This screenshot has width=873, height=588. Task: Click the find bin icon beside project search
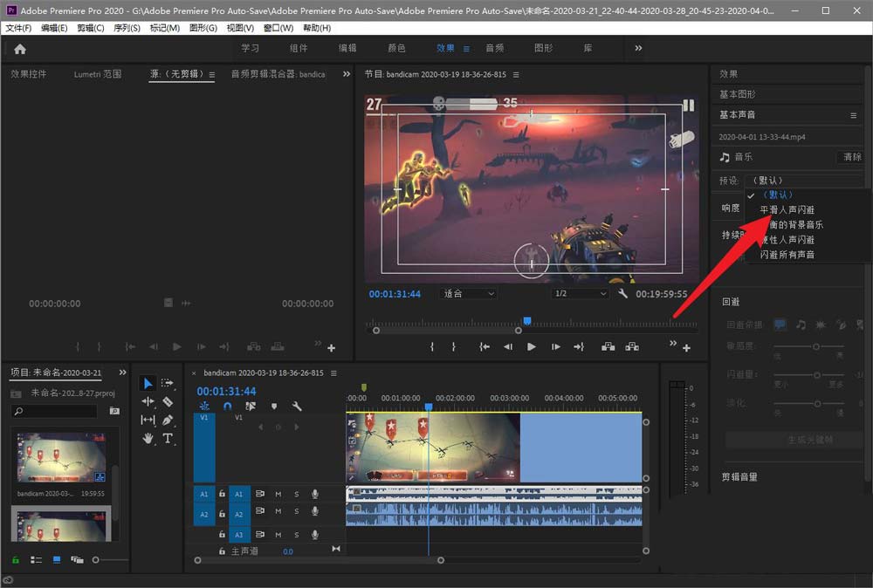coord(114,411)
